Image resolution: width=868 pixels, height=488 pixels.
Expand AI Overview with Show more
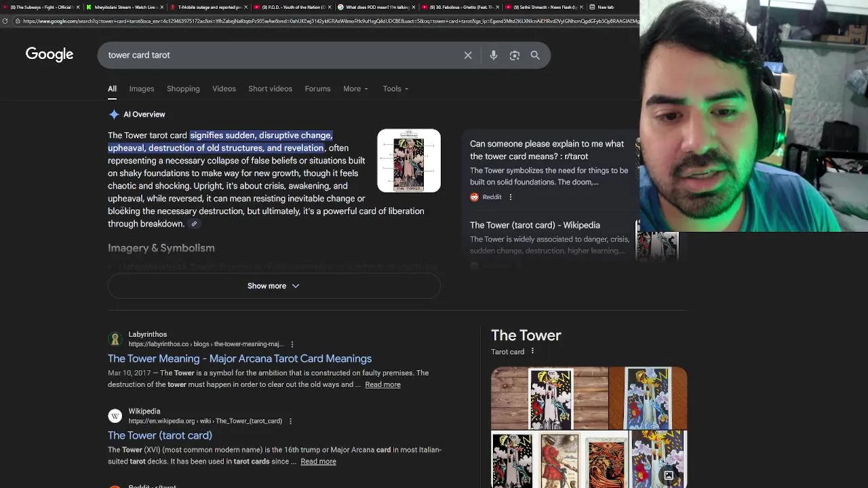(274, 286)
